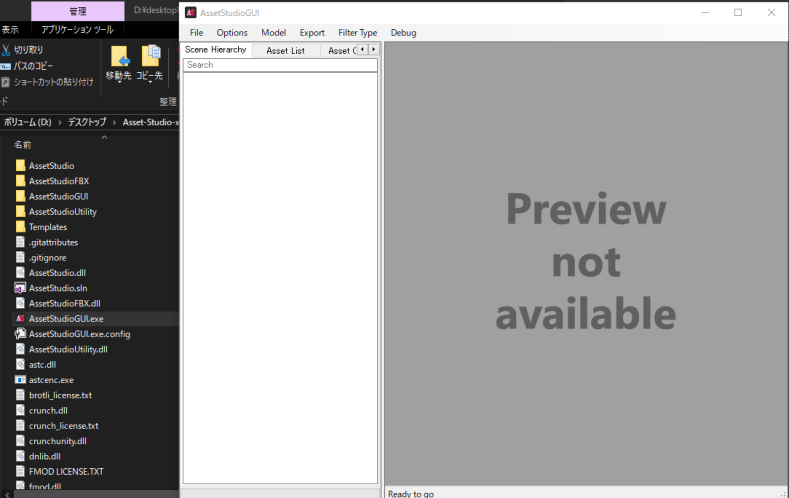Open the Model menu
This screenshot has width=789, height=498.
coord(274,33)
